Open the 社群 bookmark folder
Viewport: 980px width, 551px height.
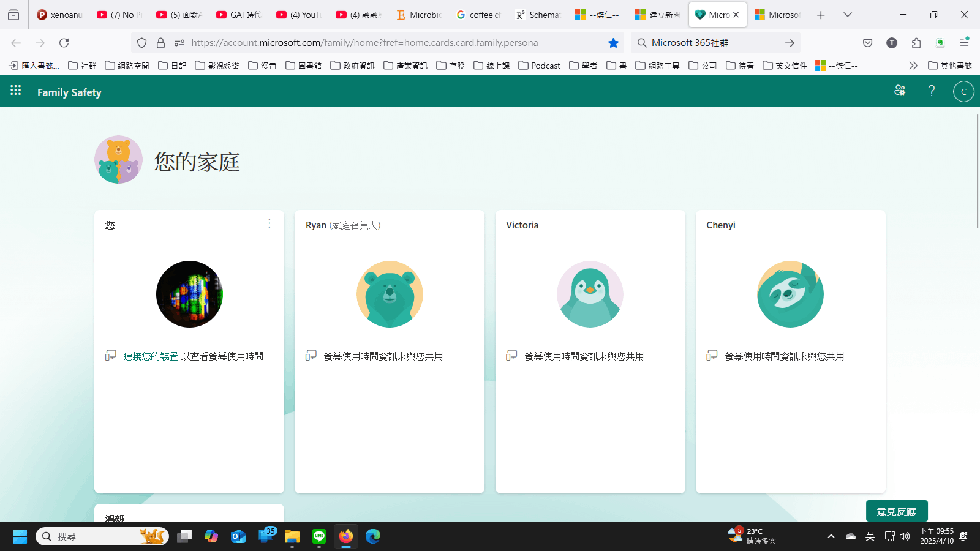[82, 66]
